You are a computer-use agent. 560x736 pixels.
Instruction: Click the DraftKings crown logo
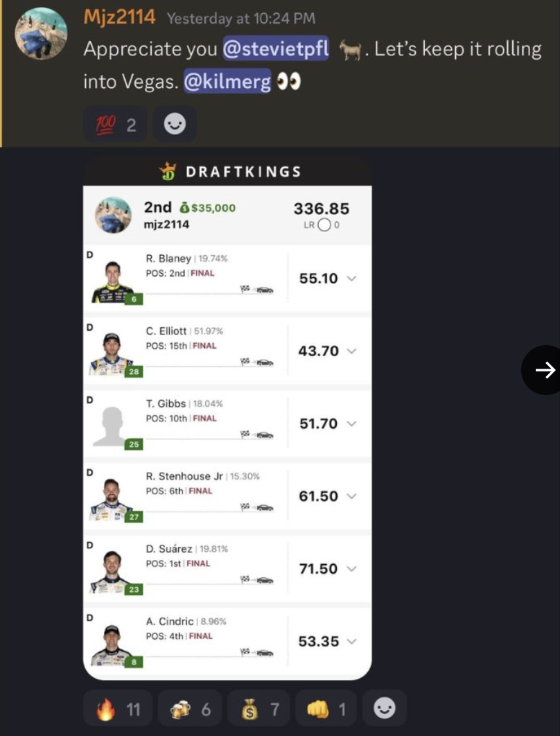pyautogui.click(x=168, y=171)
